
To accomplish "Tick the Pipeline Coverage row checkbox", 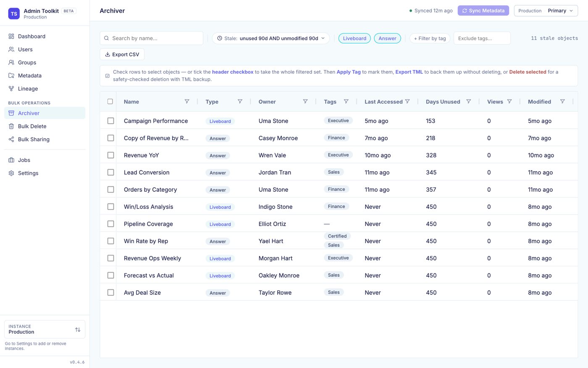I will pyautogui.click(x=110, y=224).
